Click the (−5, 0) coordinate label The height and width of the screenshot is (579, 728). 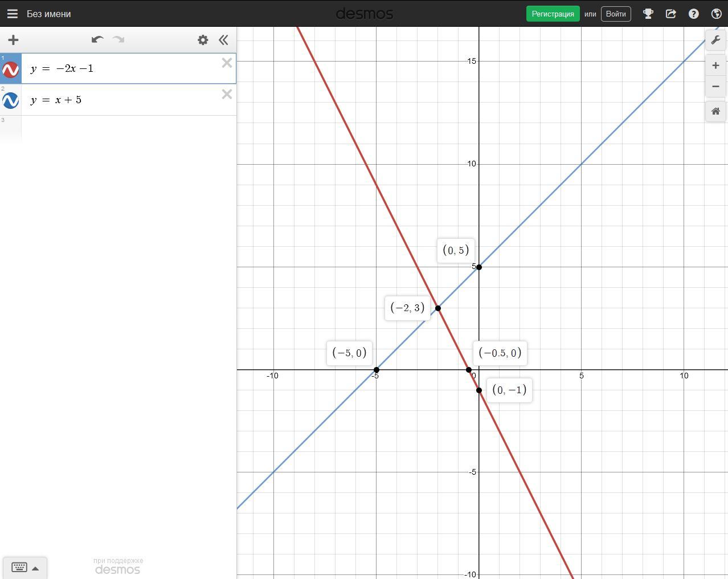point(349,353)
